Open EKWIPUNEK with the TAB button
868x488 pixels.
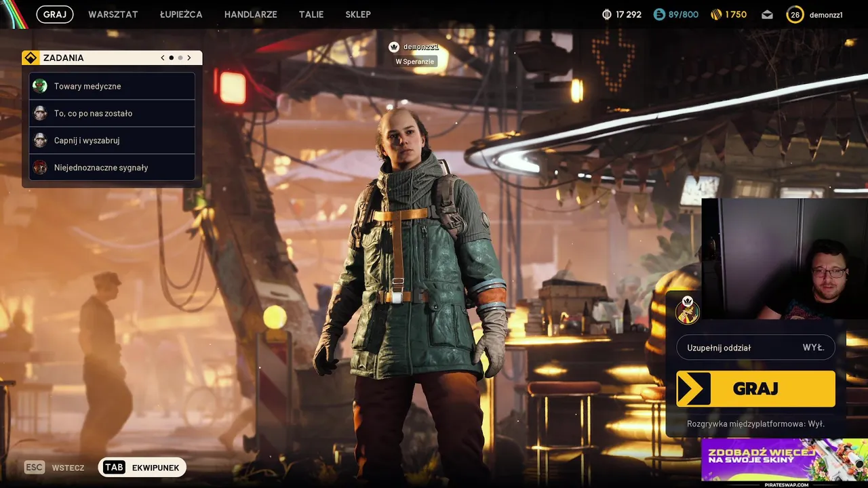coord(142,468)
